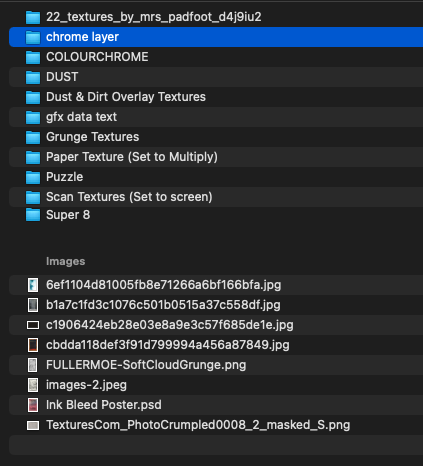Select Scan Textures (Set to screen) folder
This screenshot has height=466, width=423.
click(x=216, y=197)
